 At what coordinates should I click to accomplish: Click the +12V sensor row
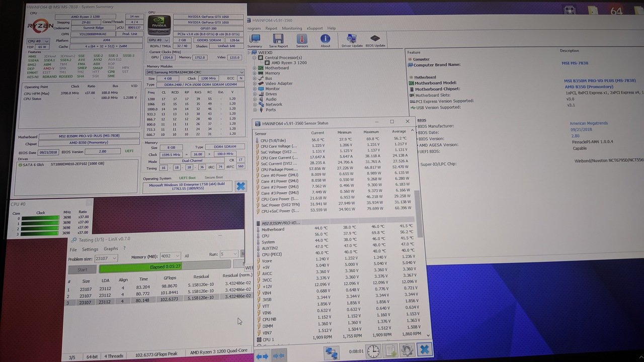point(337,284)
